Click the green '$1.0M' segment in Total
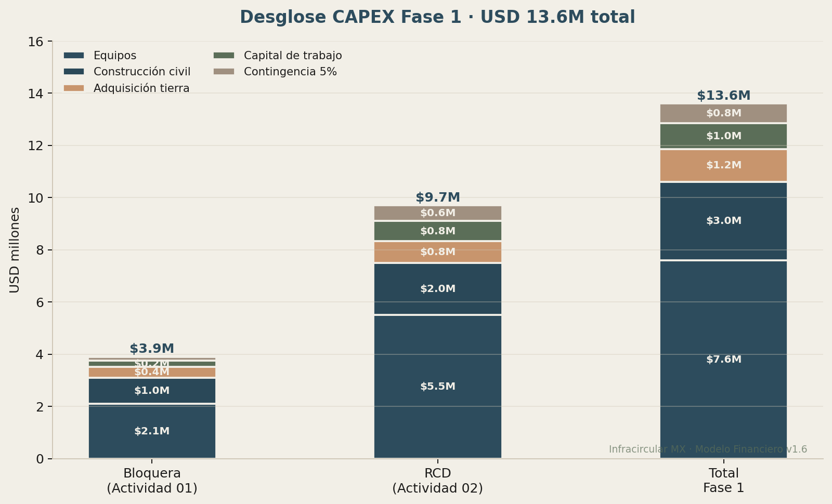This screenshot has width=832, height=504. coord(724,136)
